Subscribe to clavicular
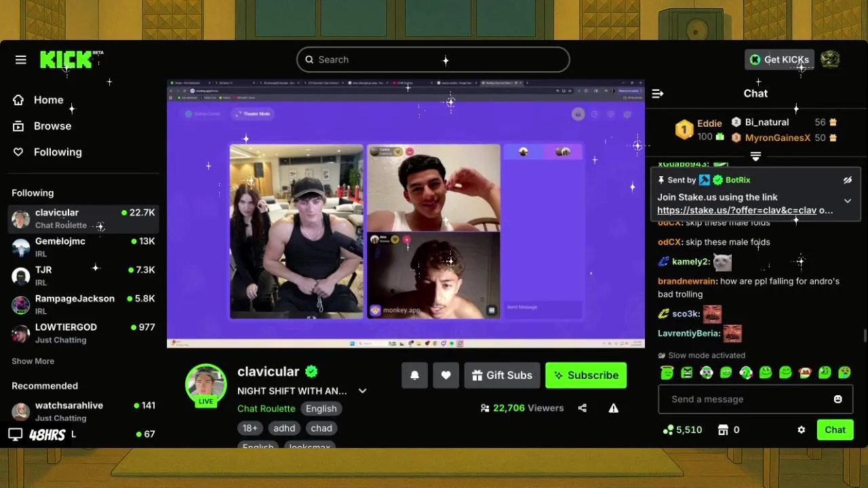The width and height of the screenshot is (868, 488). point(586,375)
